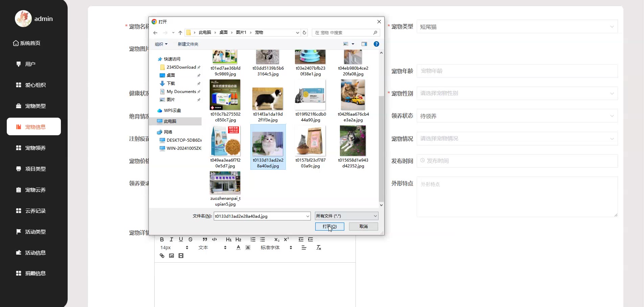Toggle the preview pane in file dialog
This screenshot has width=644, height=307.
pos(364,44)
